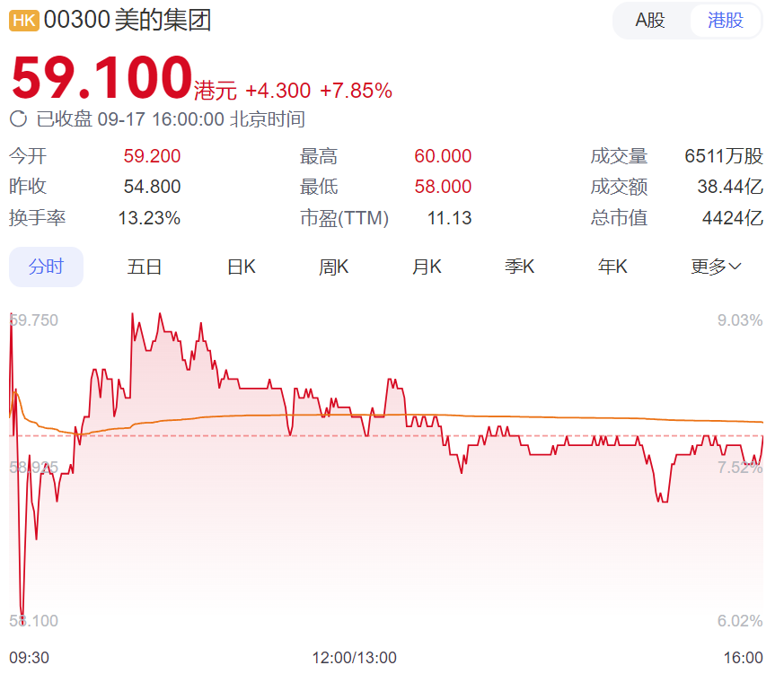Click the stock title 00300 美的集团

(x=128, y=21)
